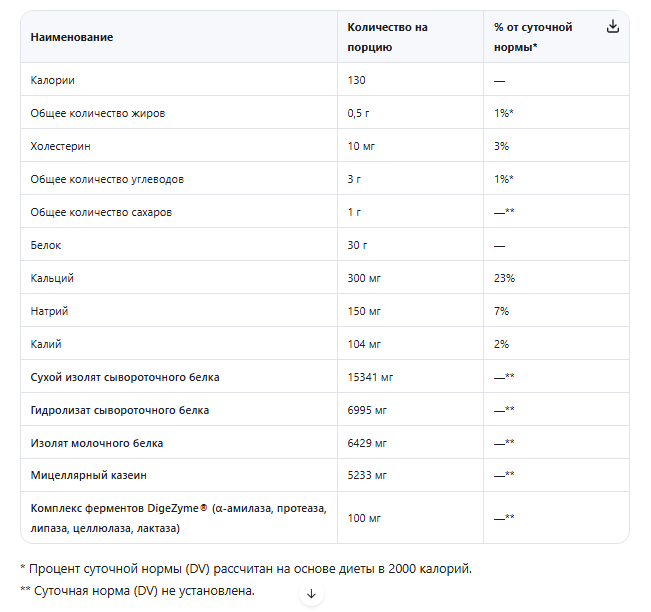Select the Холестерин row label
651x612 pixels.
point(61,146)
